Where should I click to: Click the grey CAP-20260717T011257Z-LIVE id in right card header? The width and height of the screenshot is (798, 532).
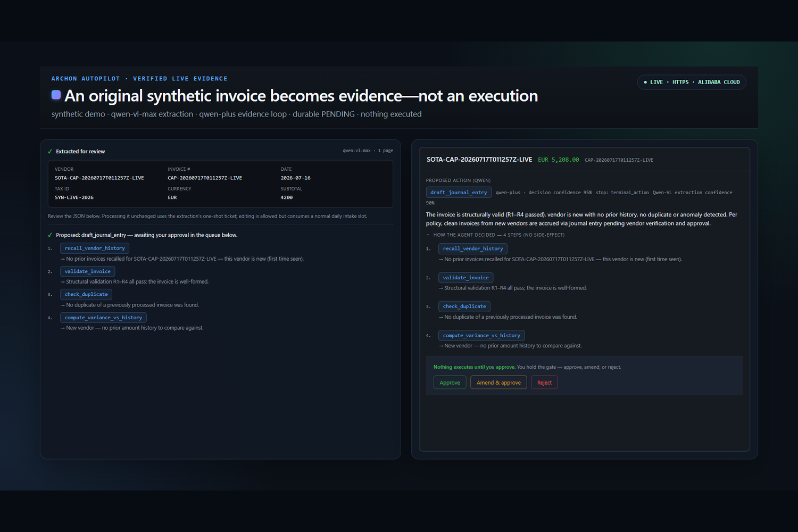click(619, 160)
